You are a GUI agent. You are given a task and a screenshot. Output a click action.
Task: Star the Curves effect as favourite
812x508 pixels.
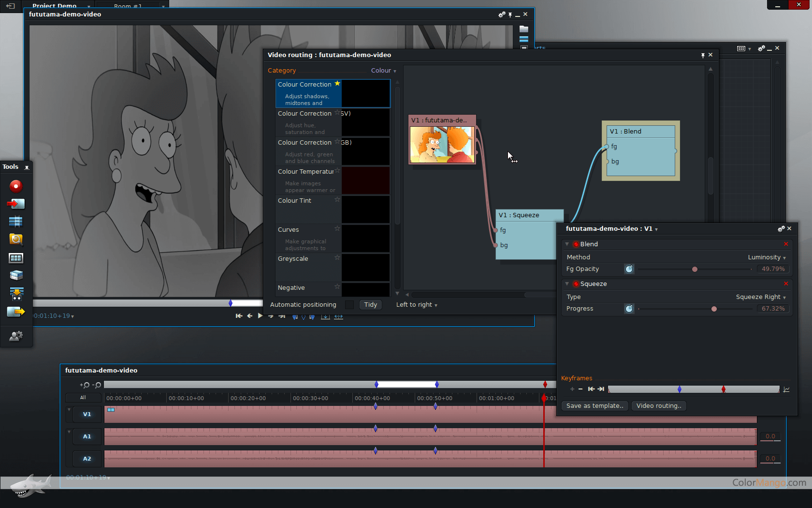click(x=337, y=228)
